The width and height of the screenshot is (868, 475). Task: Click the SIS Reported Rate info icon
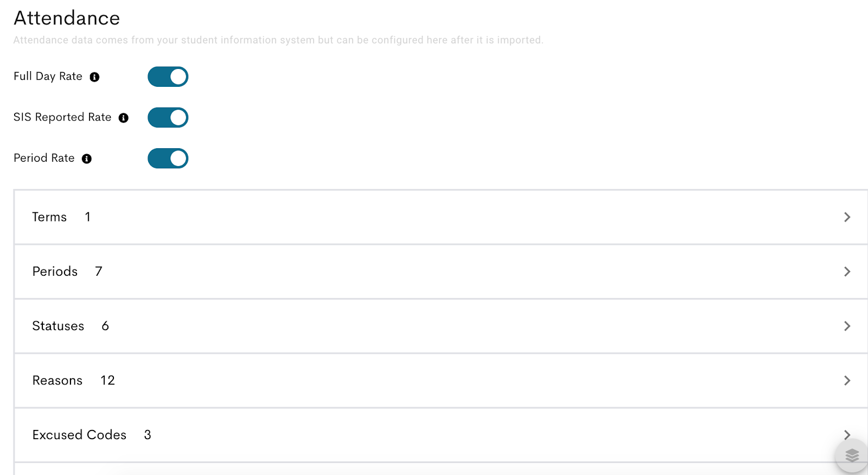(x=124, y=117)
